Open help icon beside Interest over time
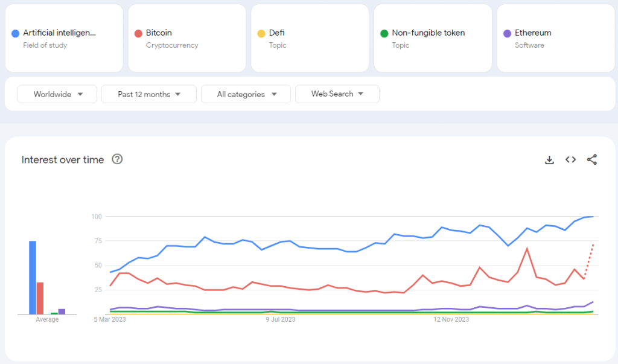 point(118,160)
